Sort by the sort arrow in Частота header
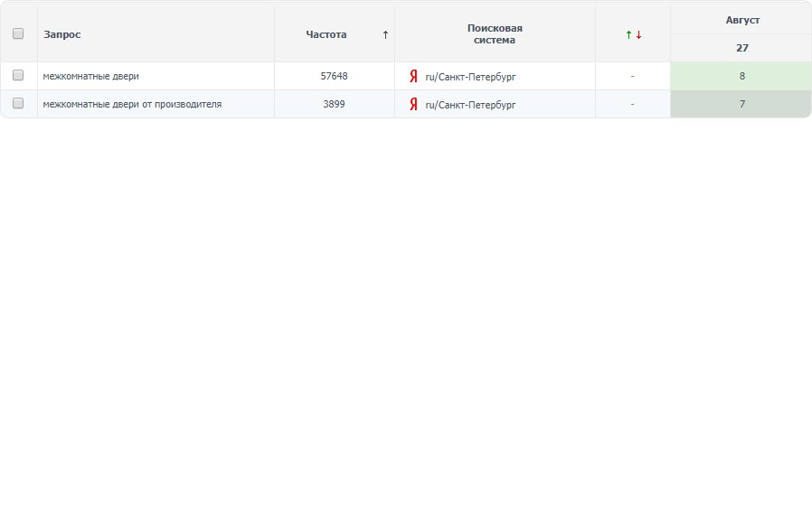The image size is (812, 525). tap(385, 34)
